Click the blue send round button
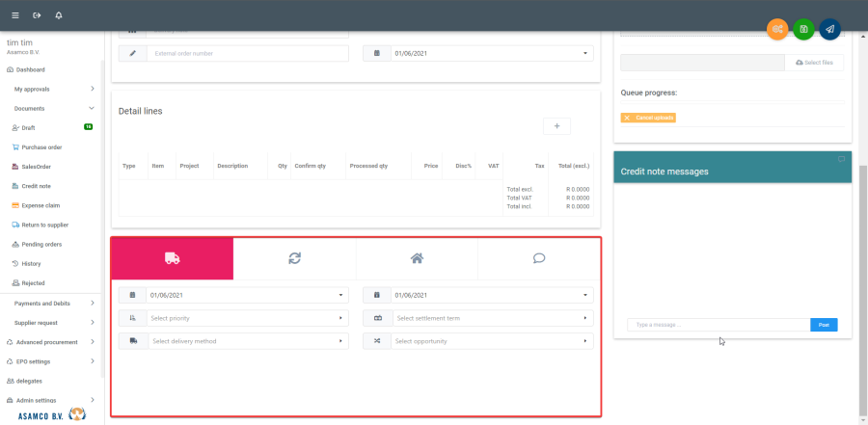The width and height of the screenshot is (868, 425). (x=829, y=29)
